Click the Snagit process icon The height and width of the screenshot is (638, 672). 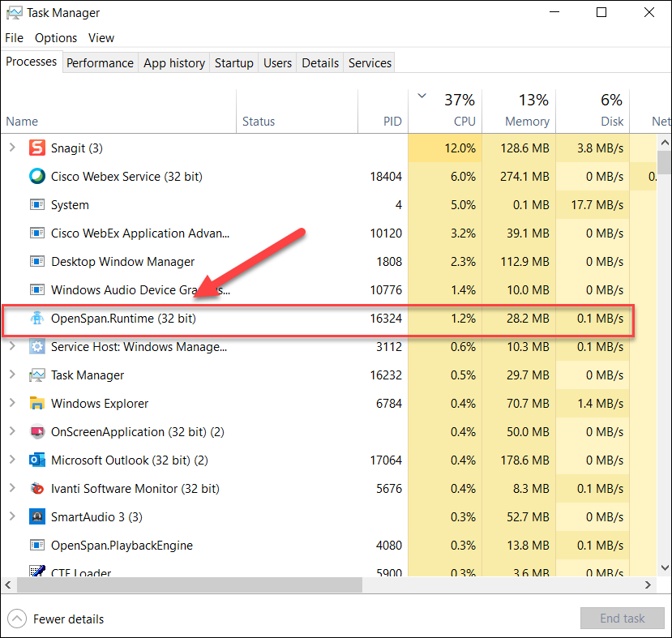point(37,148)
